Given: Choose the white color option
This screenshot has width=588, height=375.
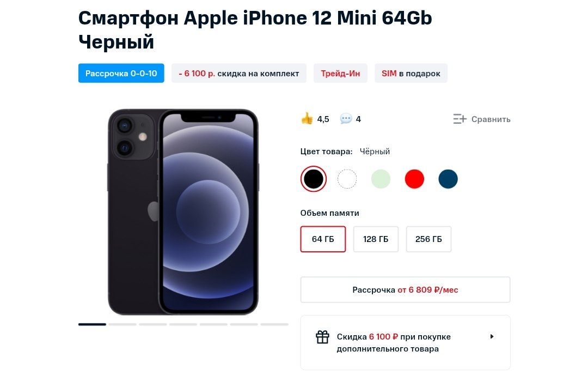Looking at the screenshot, I should (x=347, y=179).
